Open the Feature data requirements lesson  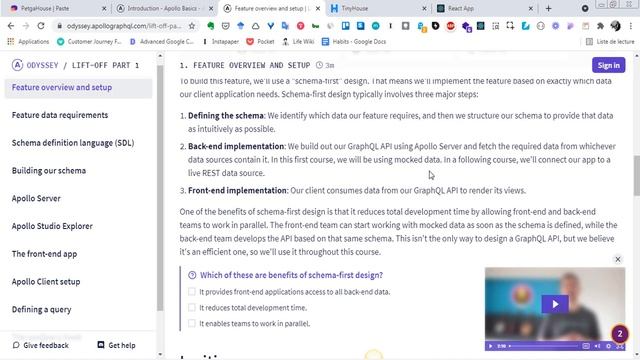(x=60, y=115)
